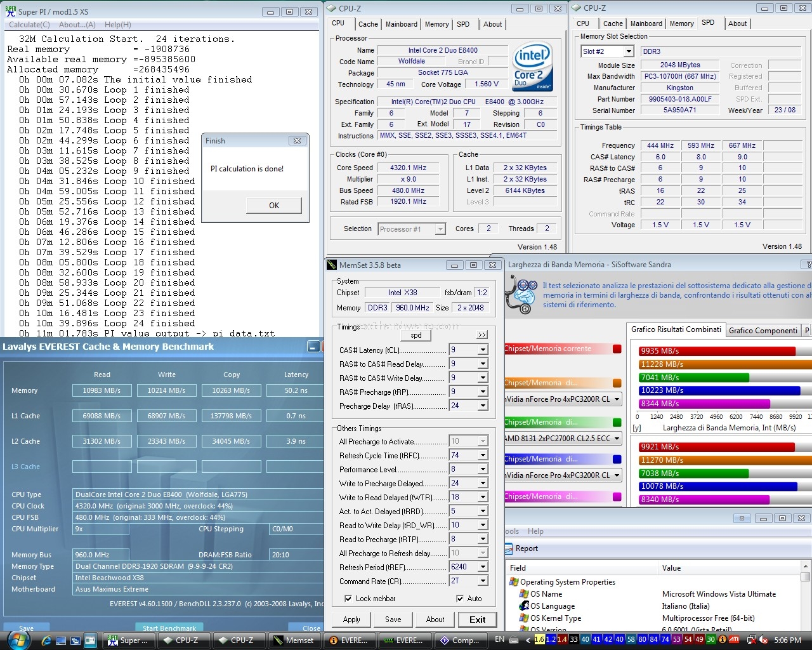Open the Report toolbar icon in EVEREST

[x=509, y=548]
